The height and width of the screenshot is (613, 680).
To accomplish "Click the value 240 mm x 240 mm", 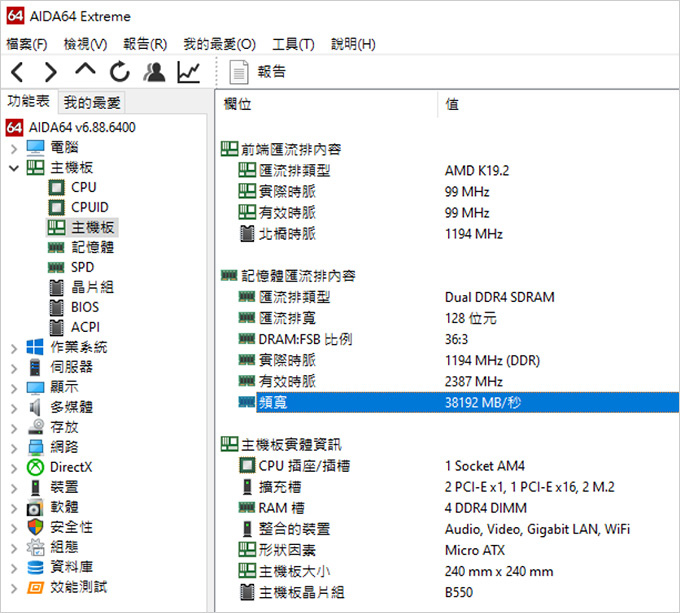I will (x=499, y=571).
